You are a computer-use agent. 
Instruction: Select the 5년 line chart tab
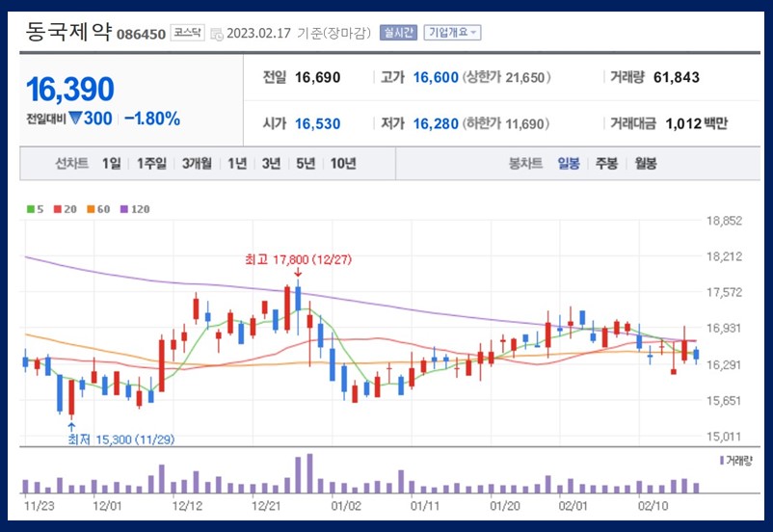coord(306,163)
